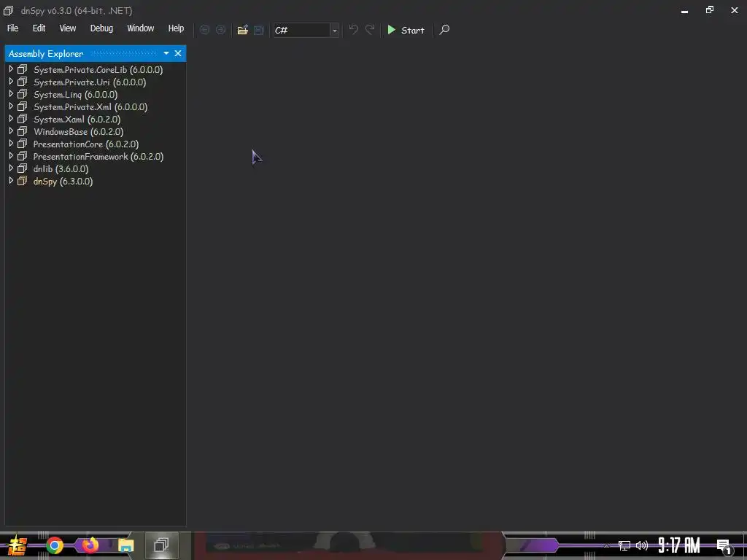
Task: Open the C# language dropdown
Action: point(334,31)
